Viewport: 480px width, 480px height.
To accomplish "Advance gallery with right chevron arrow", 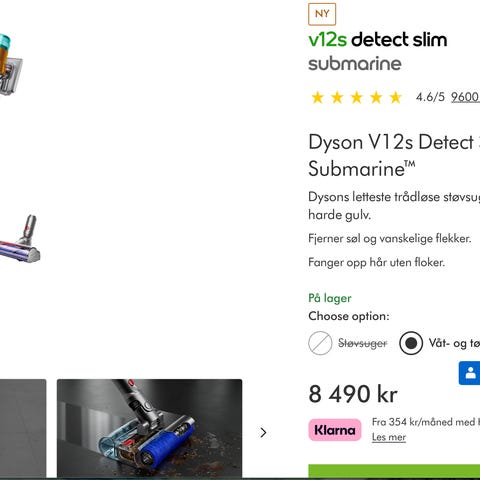I will click(263, 432).
